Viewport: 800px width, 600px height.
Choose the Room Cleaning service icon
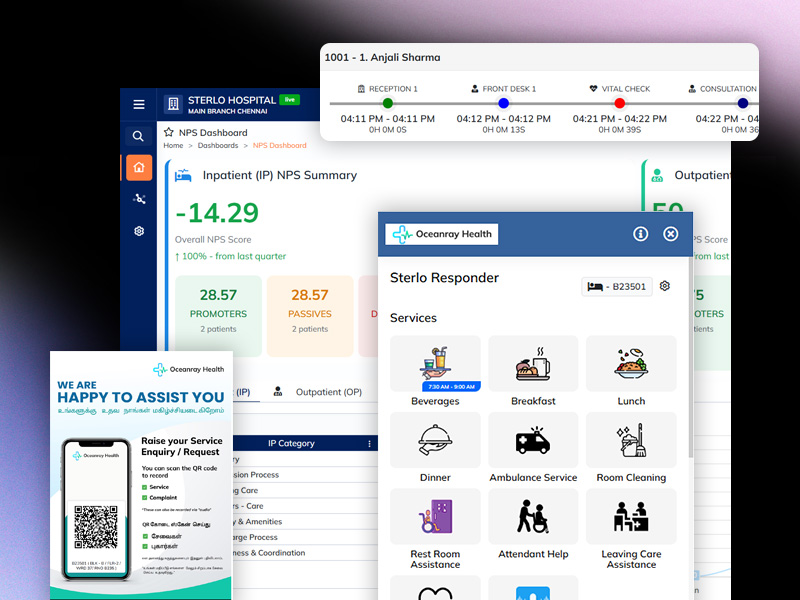click(x=631, y=441)
